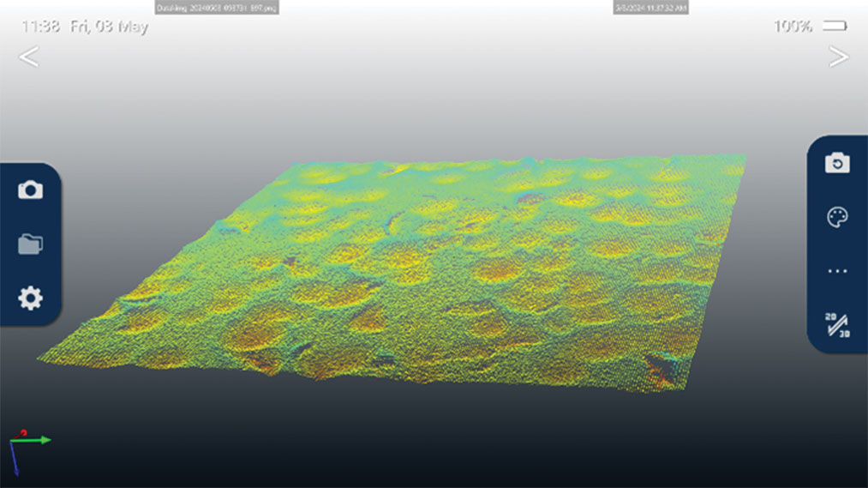The image size is (868, 488).
Task: Click the blue axis arrow of orientation gizmo
Action: (15, 461)
